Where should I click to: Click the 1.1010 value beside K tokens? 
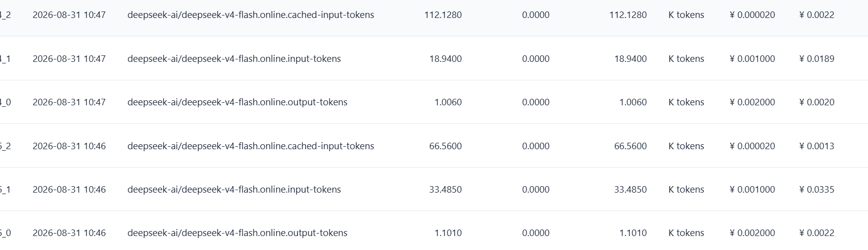click(x=633, y=233)
